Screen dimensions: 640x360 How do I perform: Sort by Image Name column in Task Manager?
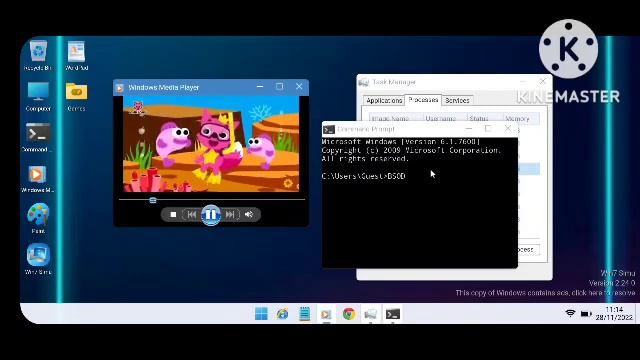(395, 118)
